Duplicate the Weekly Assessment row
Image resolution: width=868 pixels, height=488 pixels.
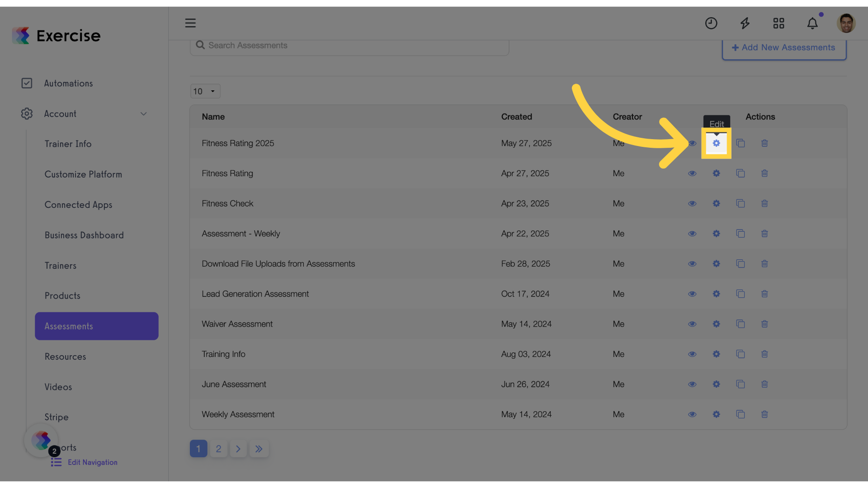(741, 414)
